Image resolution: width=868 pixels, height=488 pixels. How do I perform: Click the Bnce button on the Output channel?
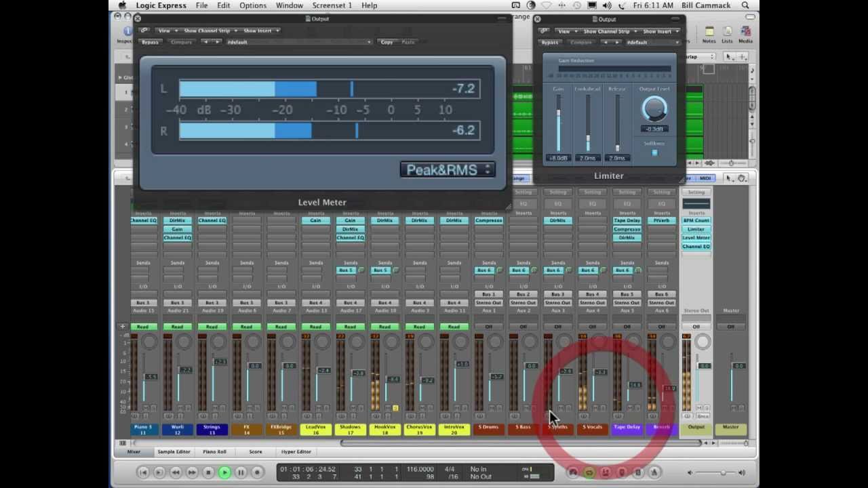click(x=703, y=416)
